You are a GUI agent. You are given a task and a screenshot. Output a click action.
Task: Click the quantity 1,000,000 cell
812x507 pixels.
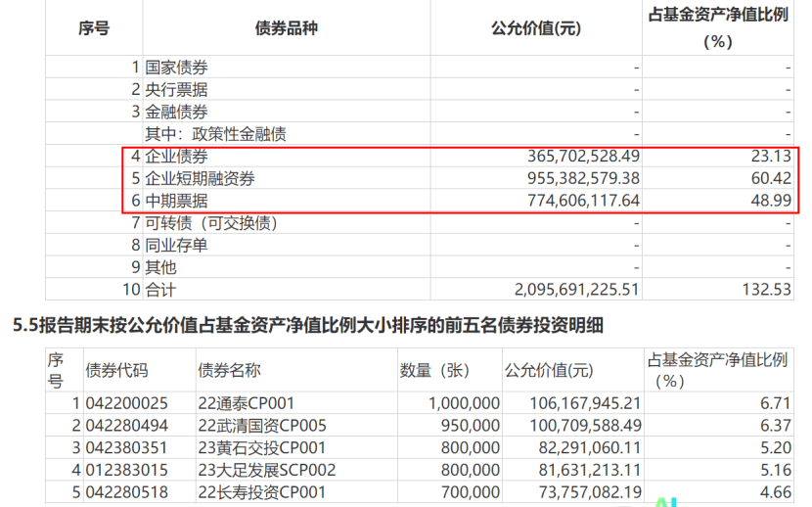coord(464,403)
